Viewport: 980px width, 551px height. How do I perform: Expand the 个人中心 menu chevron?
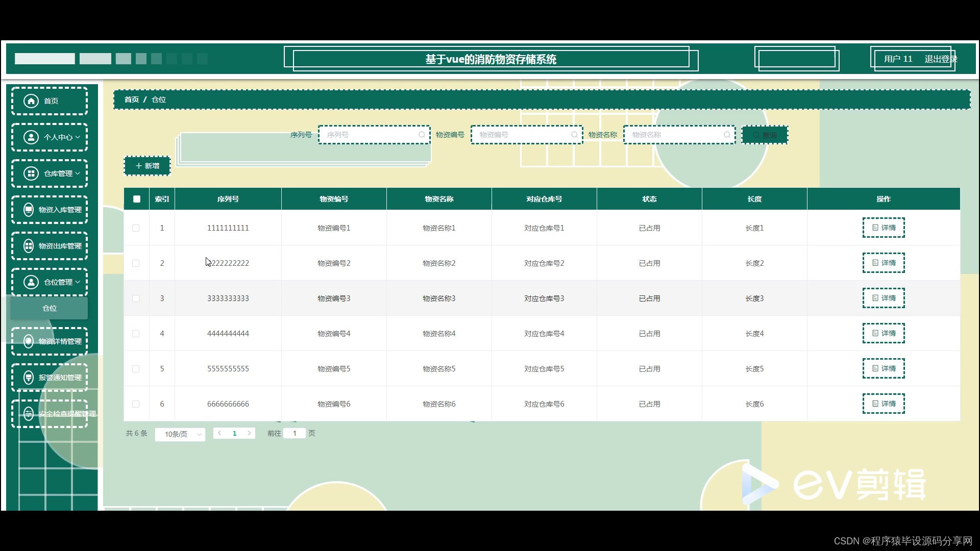(78, 137)
